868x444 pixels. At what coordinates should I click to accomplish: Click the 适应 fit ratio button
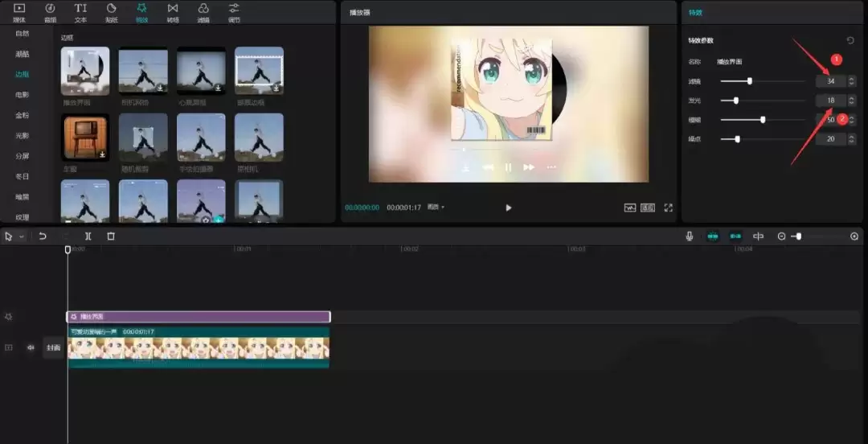click(x=648, y=208)
